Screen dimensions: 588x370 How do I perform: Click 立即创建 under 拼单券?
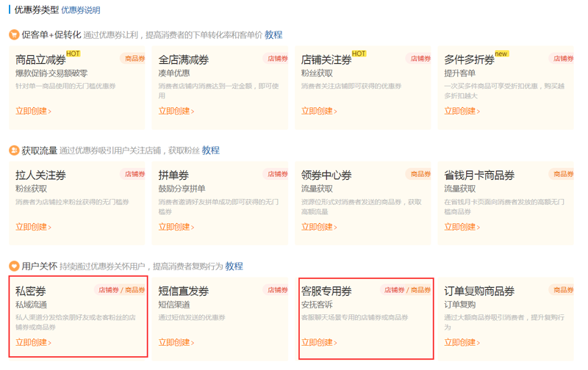click(x=176, y=227)
